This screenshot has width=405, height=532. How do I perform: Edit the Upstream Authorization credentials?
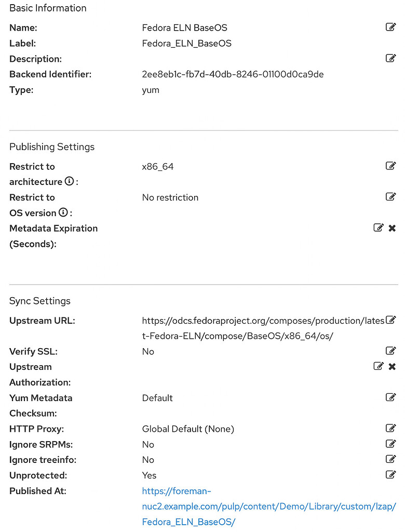tap(379, 366)
